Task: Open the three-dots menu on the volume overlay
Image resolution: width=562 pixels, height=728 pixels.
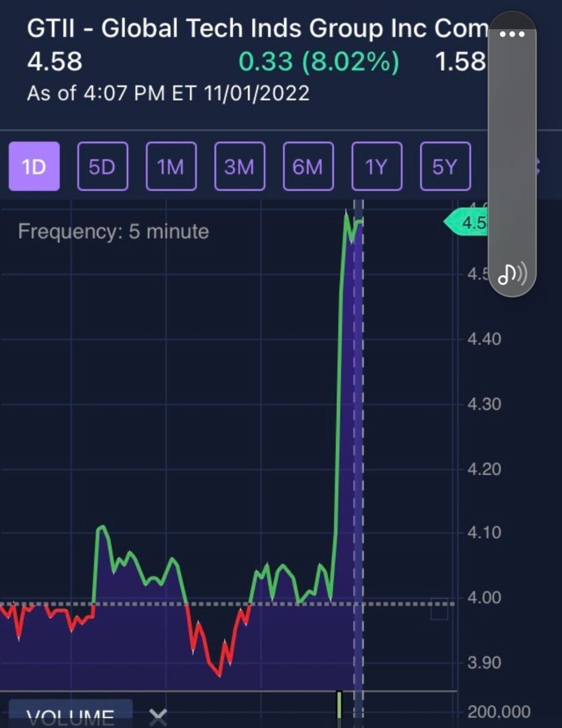Action: coord(512,34)
